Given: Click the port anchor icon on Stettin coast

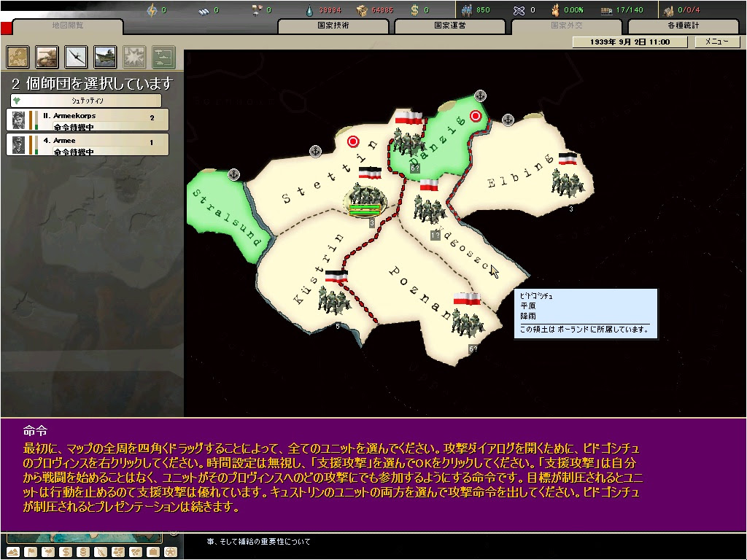Looking at the screenshot, I should tap(315, 152).
